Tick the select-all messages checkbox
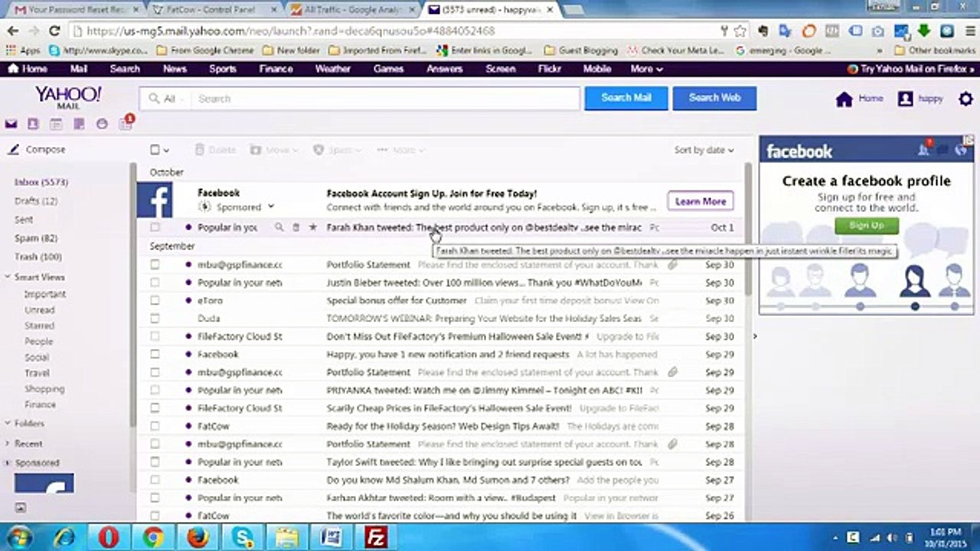980x551 pixels. pos(155,150)
